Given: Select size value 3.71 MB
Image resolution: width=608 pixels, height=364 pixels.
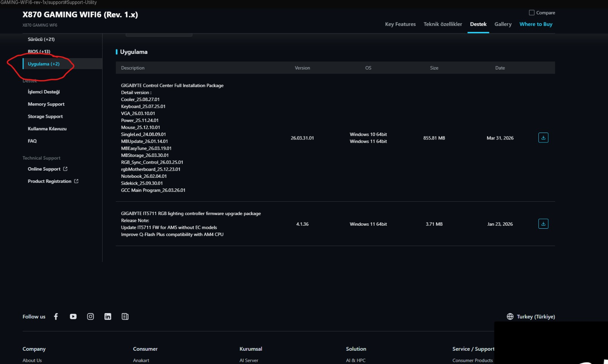Looking at the screenshot, I should (434, 224).
